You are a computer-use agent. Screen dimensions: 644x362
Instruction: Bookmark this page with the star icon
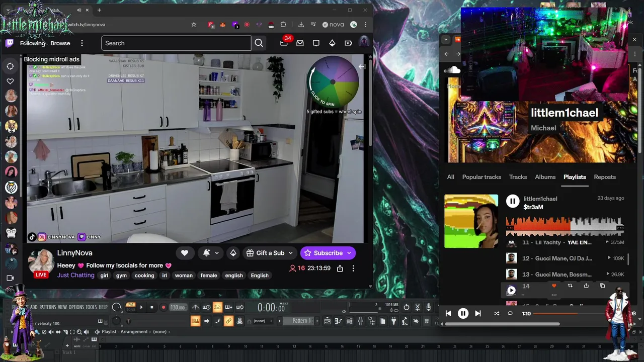pyautogui.click(x=194, y=24)
